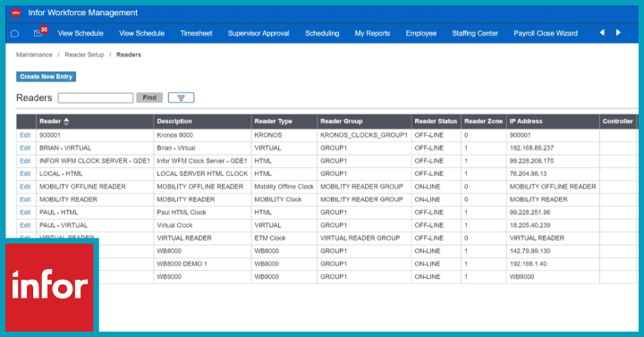Sort by Reader column arrow

tap(66, 121)
